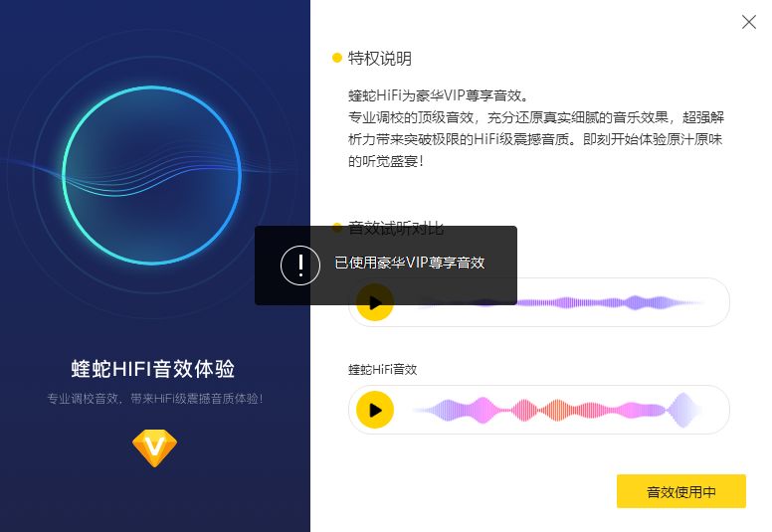Screen dimensions: 772x532
Task: Click the 蝰蛇HiFi音效 label above the player
Action: point(383,370)
